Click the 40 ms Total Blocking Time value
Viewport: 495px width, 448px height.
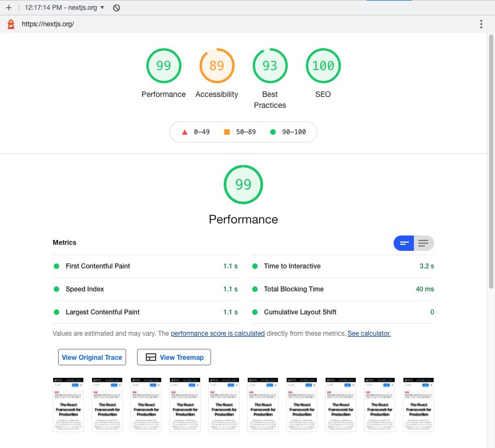click(x=425, y=289)
